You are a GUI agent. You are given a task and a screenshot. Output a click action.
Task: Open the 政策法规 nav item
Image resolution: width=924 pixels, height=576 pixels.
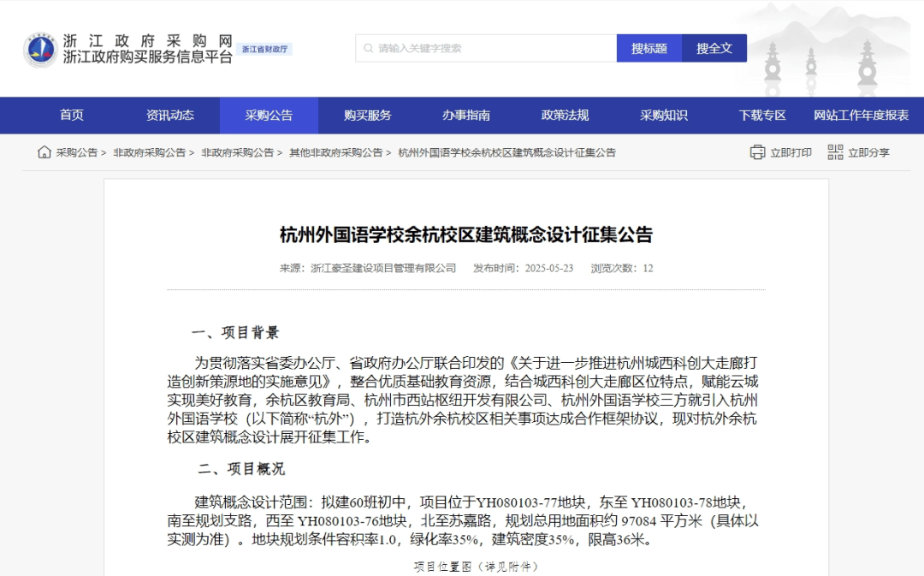[566, 115]
